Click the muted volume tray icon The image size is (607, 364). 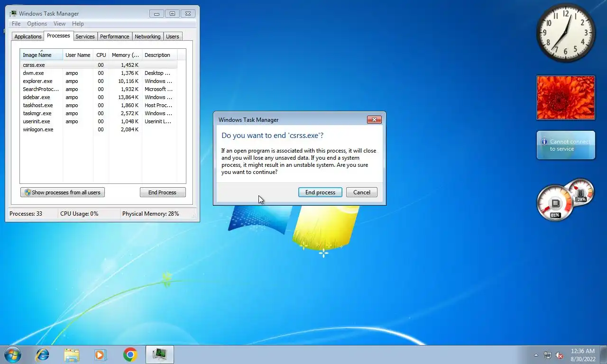(x=559, y=355)
